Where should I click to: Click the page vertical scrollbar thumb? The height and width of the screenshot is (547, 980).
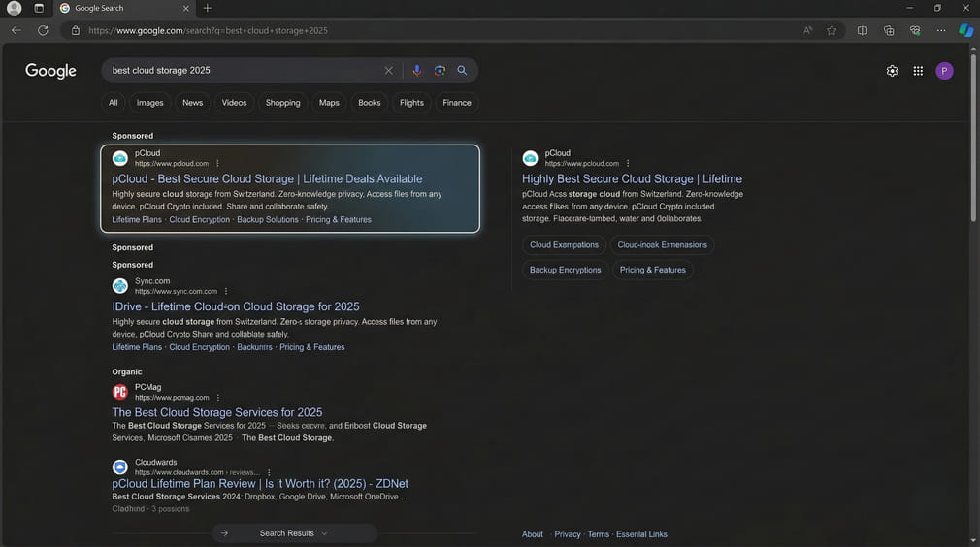click(973, 138)
